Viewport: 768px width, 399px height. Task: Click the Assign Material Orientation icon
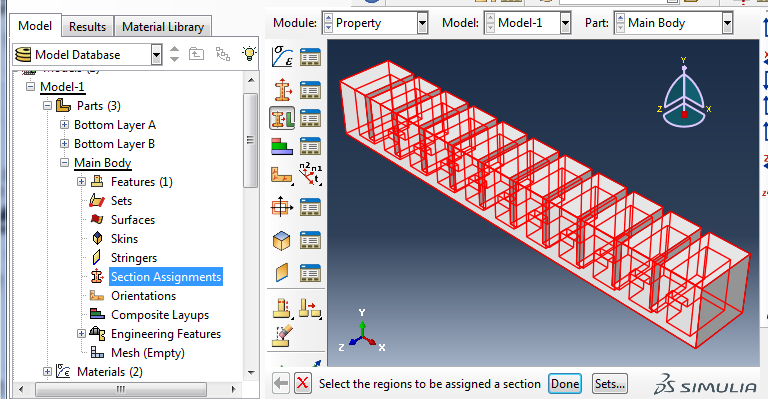(282, 175)
